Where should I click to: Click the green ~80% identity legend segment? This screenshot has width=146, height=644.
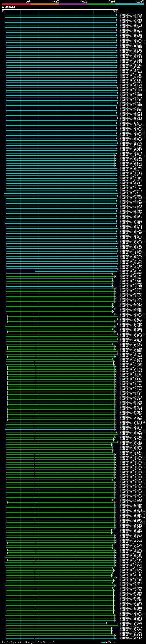click(x=101, y=4)
